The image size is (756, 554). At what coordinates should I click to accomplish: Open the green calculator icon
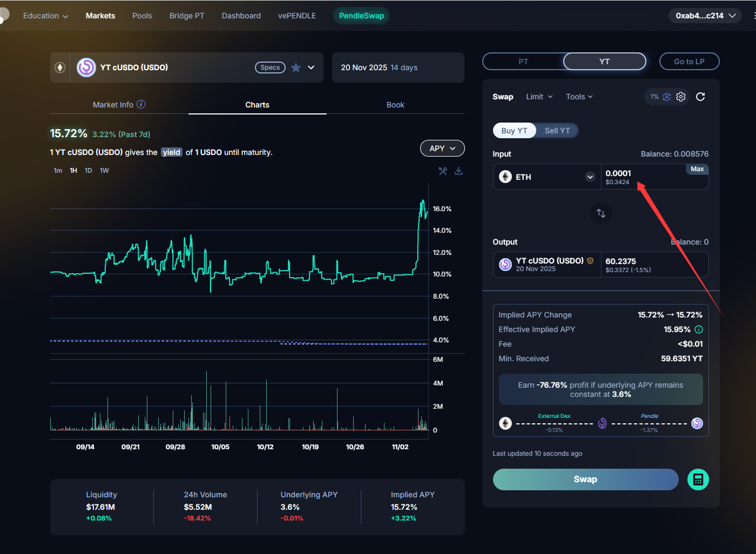pos(698,479)
